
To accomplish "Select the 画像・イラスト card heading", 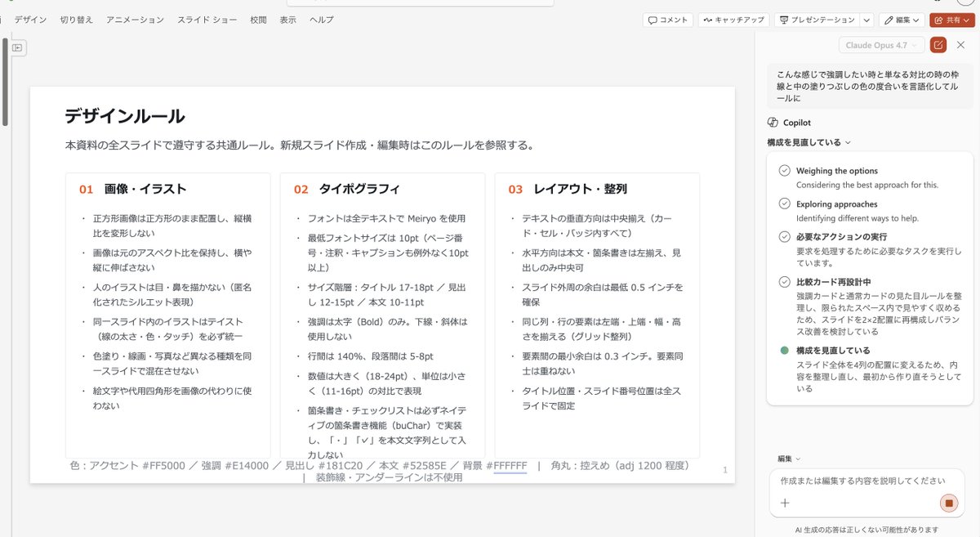I will 145,189.
